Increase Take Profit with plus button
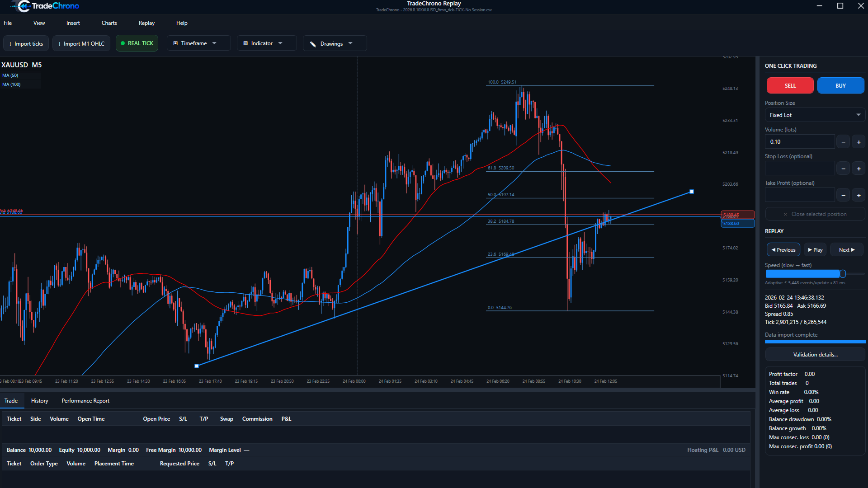 point(859,195)
